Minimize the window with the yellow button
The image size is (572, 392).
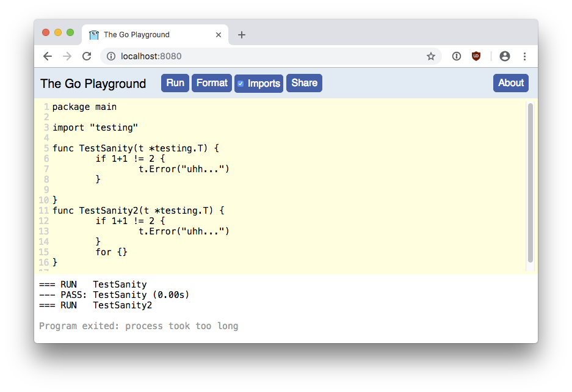tap(58, 32)
